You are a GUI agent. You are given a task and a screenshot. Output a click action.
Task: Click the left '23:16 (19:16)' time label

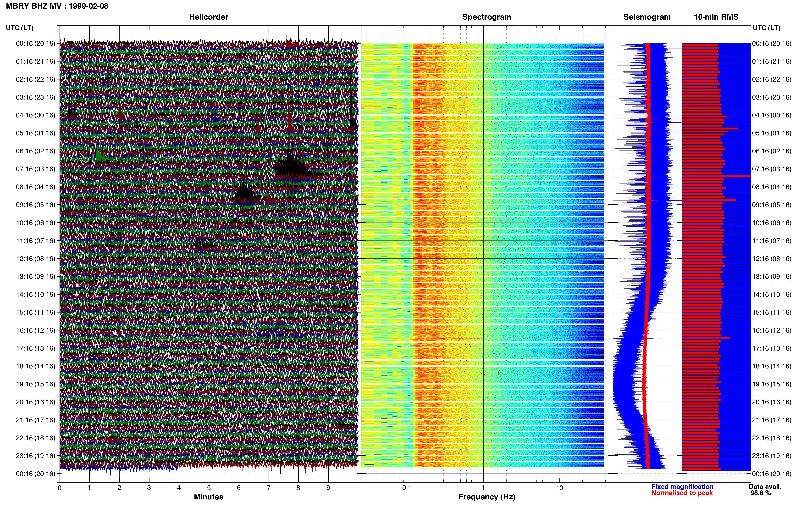coord(36,456)
